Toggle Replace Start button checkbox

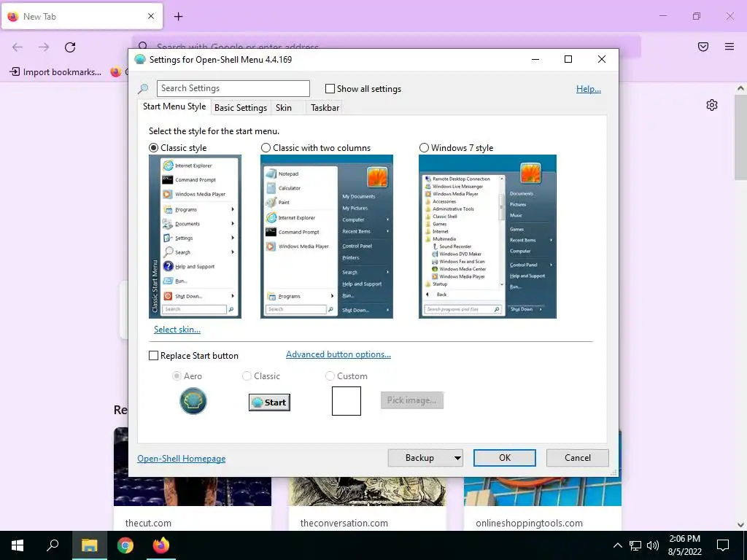[153, 356]
